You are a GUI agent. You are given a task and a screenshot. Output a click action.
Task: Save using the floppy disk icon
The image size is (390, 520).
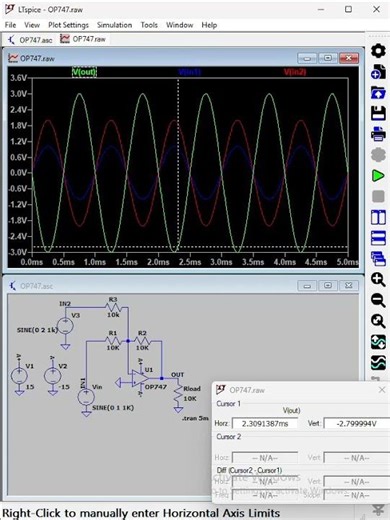[378, 113]
